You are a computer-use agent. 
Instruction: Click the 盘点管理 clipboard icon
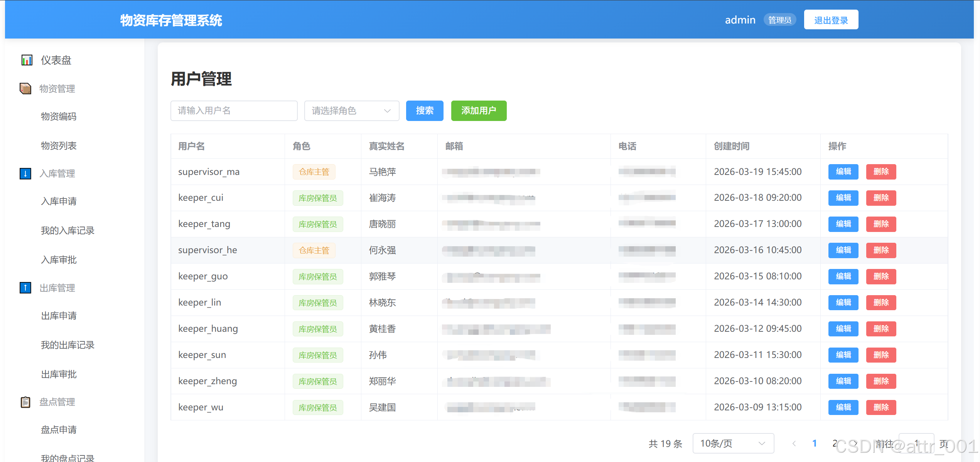pos(25,402)
